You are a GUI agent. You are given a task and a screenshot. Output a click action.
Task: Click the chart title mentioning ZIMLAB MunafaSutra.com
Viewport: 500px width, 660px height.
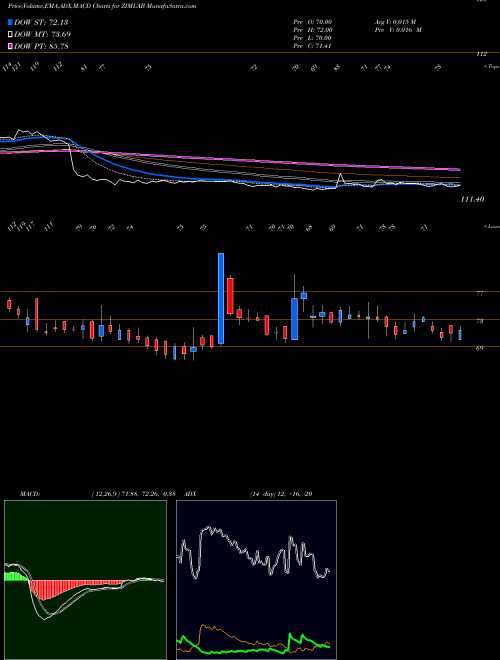102,6
